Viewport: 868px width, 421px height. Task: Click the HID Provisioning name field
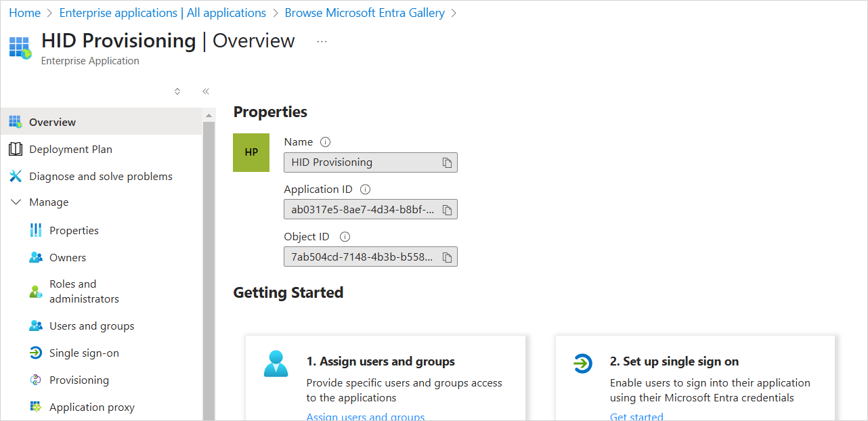pos(370,162)
